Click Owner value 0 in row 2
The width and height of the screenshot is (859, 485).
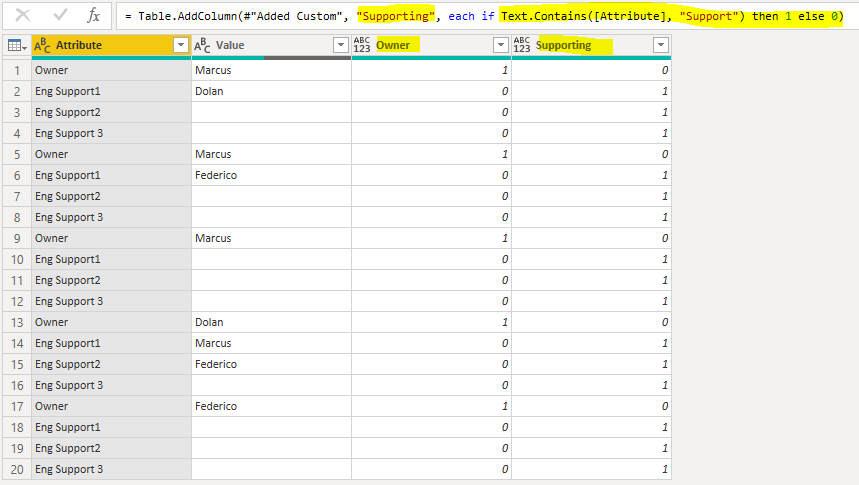pyautogui.click(x=431, y=91)
